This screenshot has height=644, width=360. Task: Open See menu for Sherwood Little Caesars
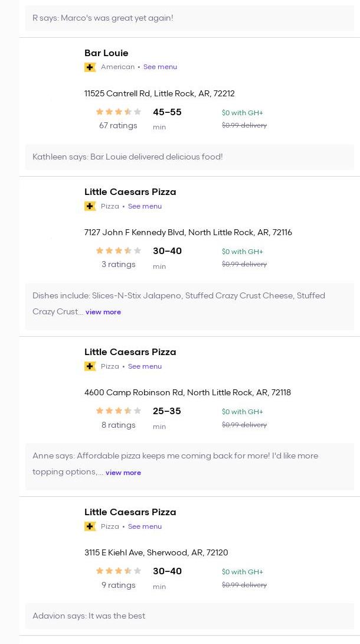click(145, 526)
